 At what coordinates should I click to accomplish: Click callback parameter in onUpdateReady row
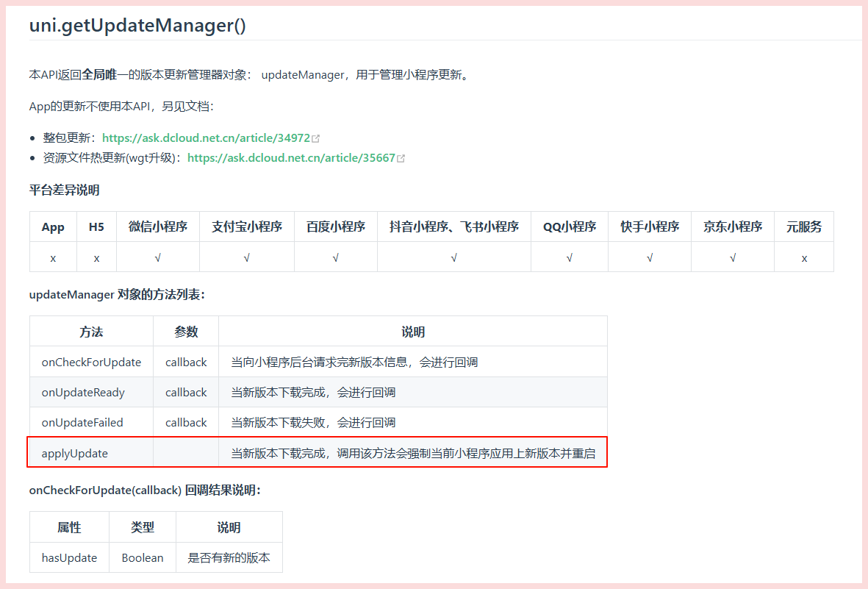pyautogui.click(x=186, y=392)
